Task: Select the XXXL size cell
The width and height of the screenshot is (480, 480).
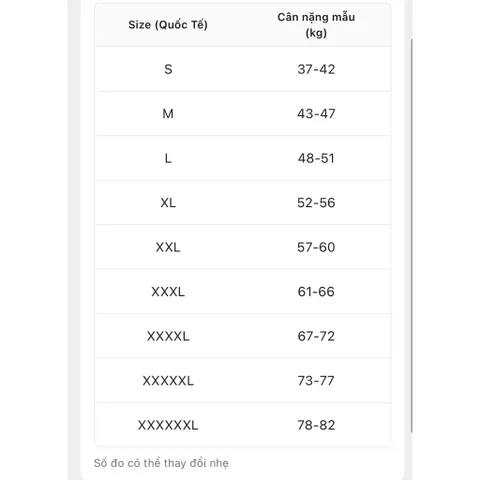Action: (168, 292)
